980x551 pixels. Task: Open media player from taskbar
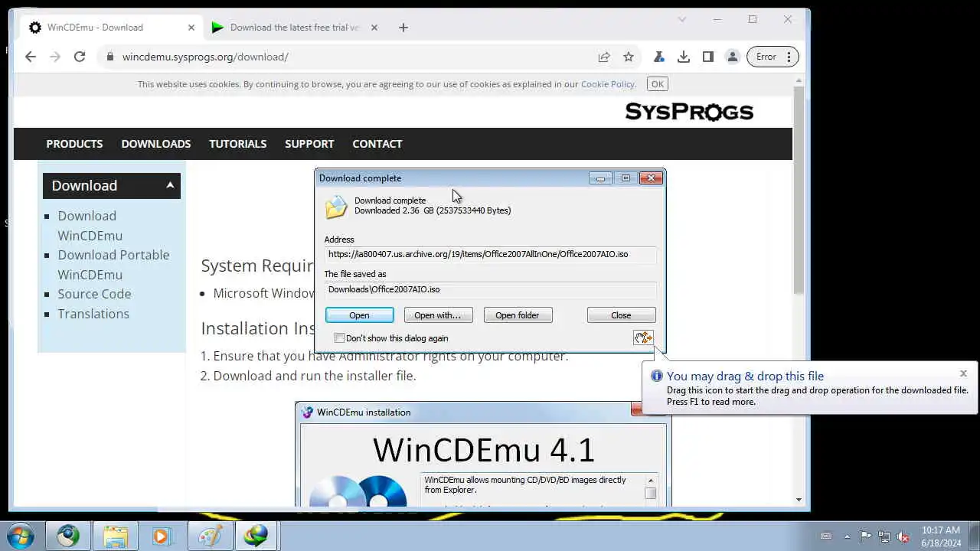tap(162, 536)
